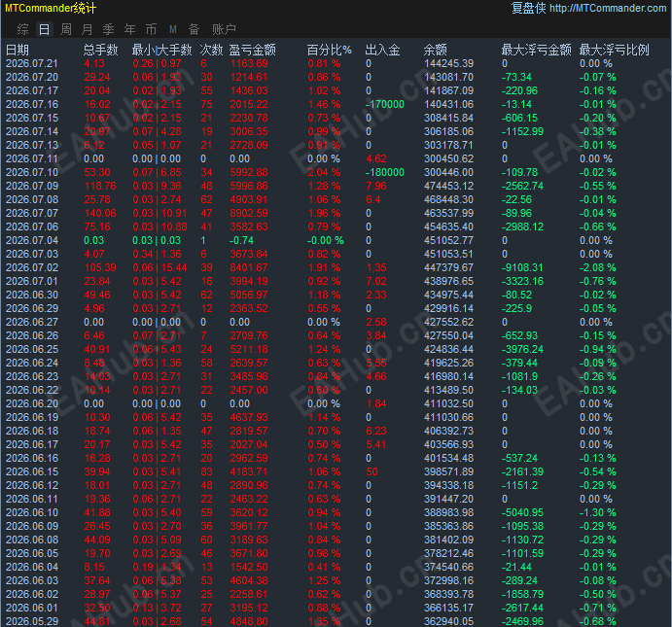Click profit amount 5211.18
Screen dimensions: 672x627
point(249,350)
